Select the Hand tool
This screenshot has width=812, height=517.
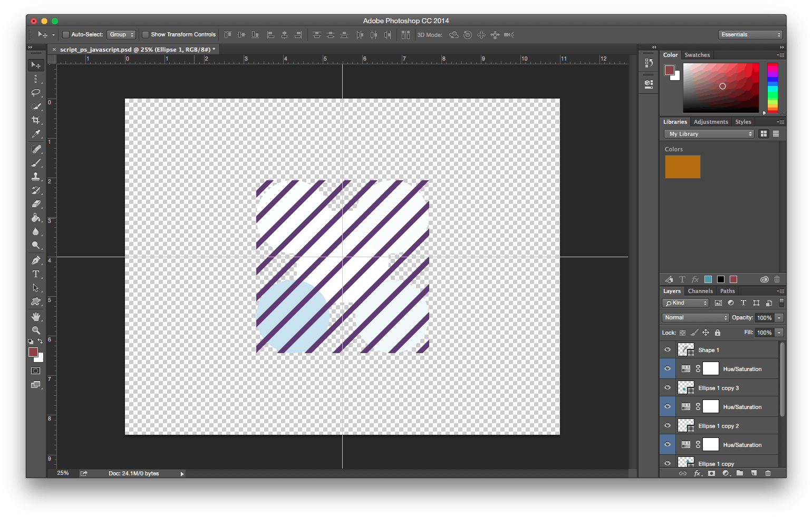(36, 317)
